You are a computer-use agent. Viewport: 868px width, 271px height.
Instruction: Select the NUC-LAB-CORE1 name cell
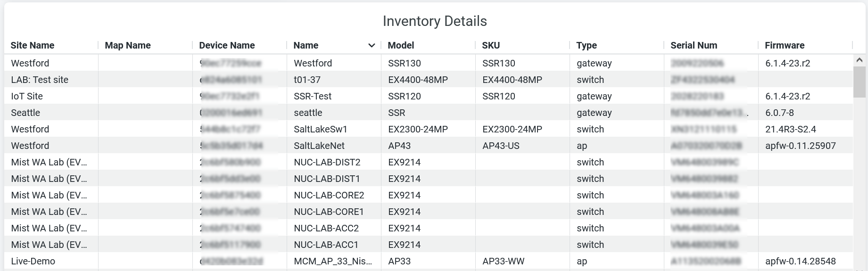329,212
